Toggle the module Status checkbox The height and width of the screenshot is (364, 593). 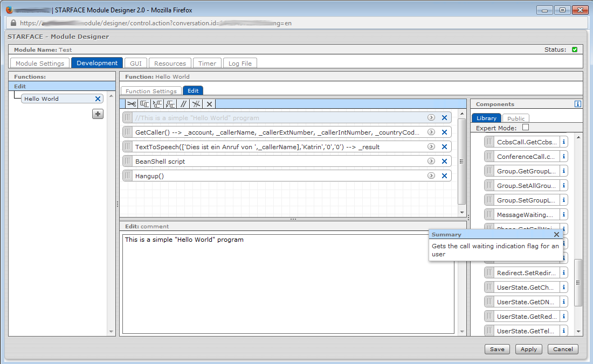click(x=575, y=50)
